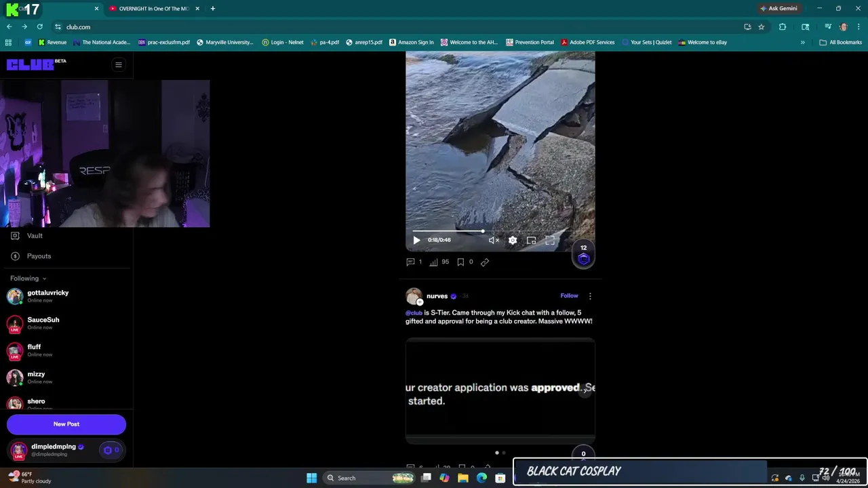This screenshot has height=488, width=868.
Task: Bookmark this page with the star
Action: (762, 27)
